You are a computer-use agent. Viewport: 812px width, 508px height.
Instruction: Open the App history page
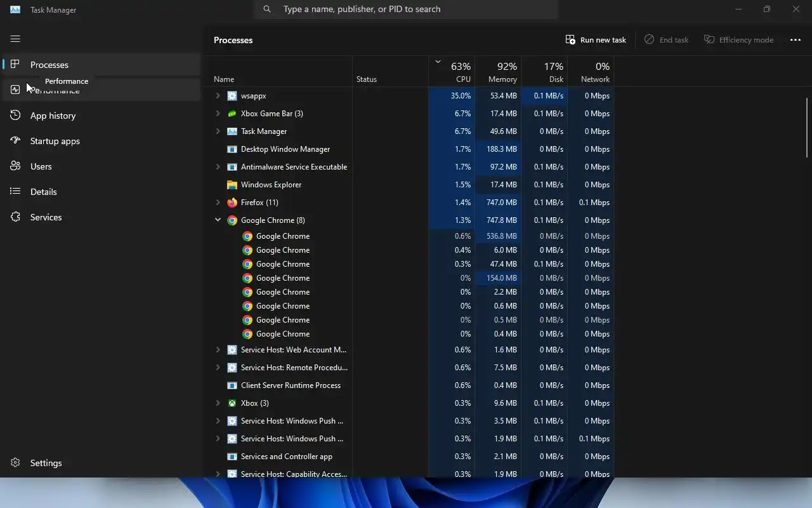click(101, 116)
